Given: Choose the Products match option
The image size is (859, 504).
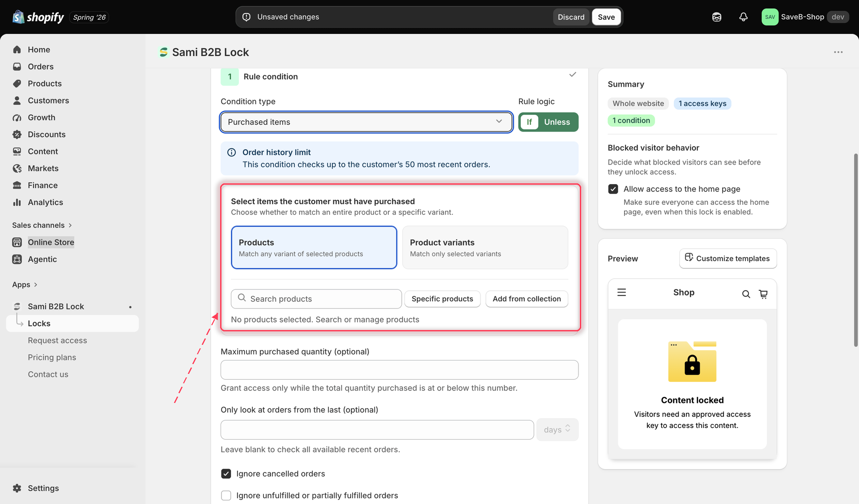Looking at the screenshot, I should pos(314,247).
